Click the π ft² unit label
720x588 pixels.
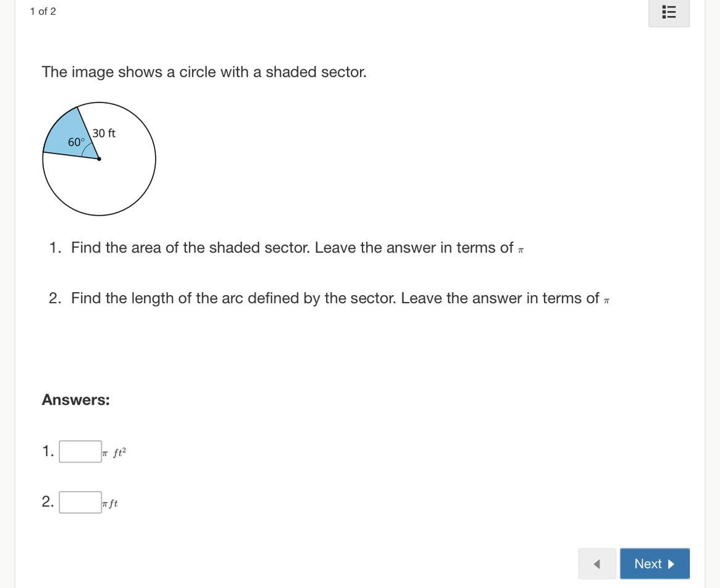tap(114, 453)
